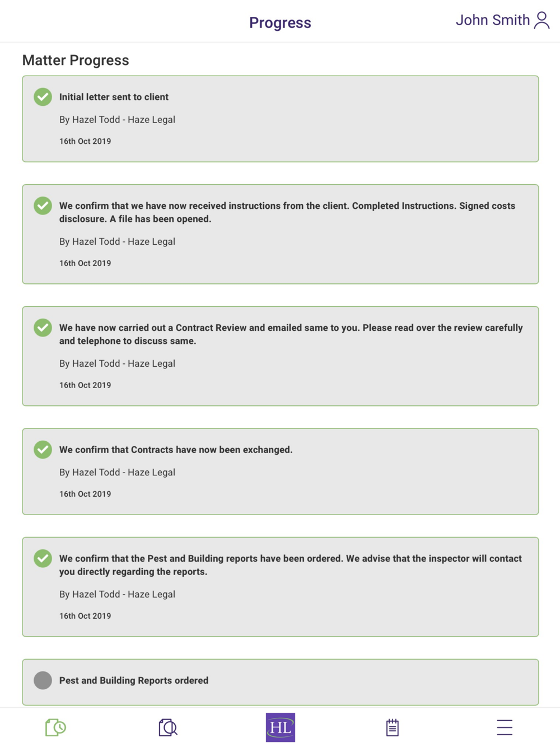Click the 'Matter Progress' heading
The image size is (560, 747).
click(76, 60)
